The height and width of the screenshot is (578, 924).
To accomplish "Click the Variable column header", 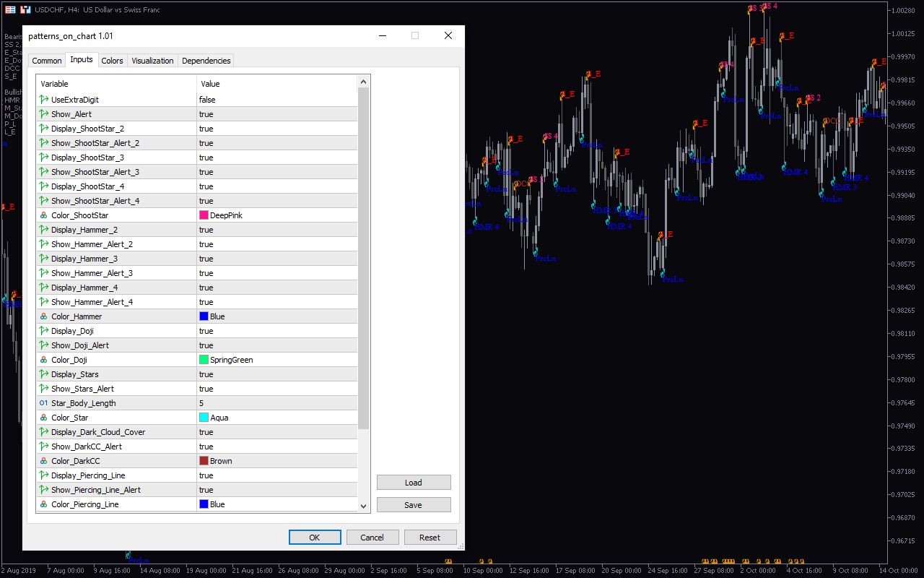I will click(x=116, y=84).
